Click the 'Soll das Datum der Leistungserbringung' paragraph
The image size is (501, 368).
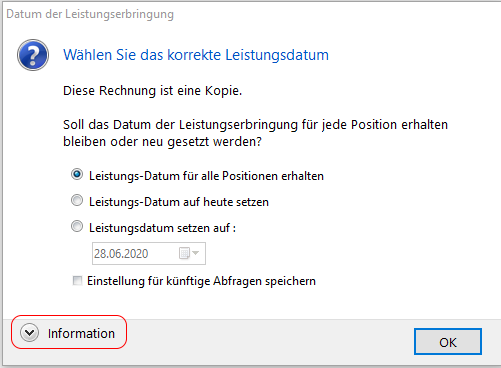point(255,133)
